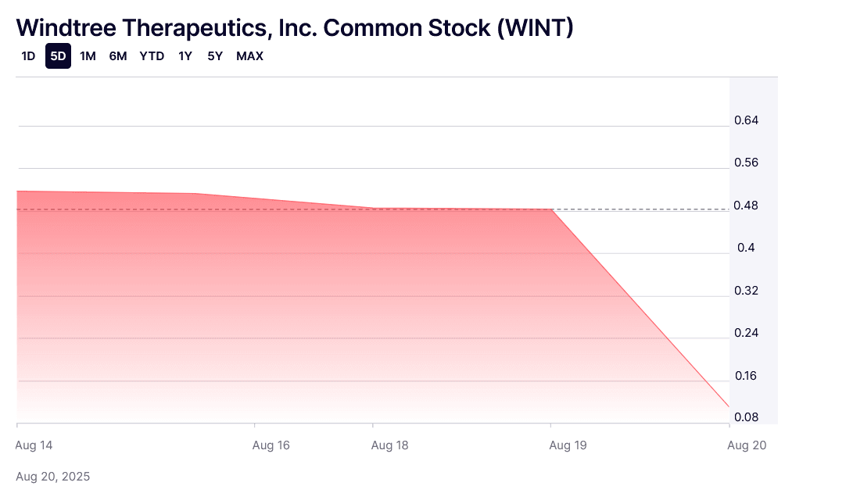Show the MAX time range
Viewport: 853px width, 504px height.
pyautogui.click(x=250, y=56)
